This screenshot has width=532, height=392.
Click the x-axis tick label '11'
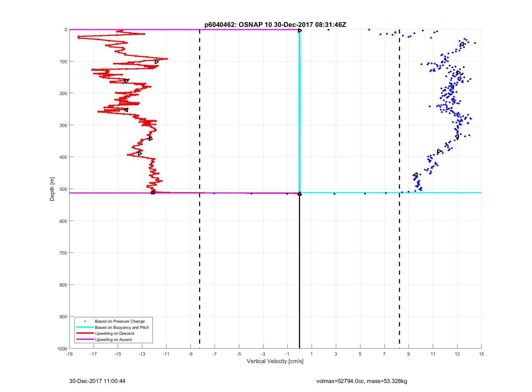433,354
